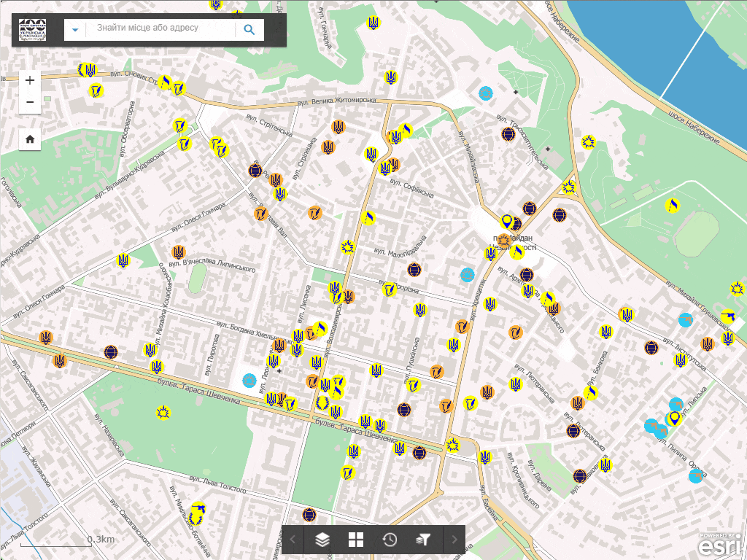Screen dimensions: 747x560
Task: Click the yellow pistol marker near Михайла Грушевського
Action: [727, 316]
